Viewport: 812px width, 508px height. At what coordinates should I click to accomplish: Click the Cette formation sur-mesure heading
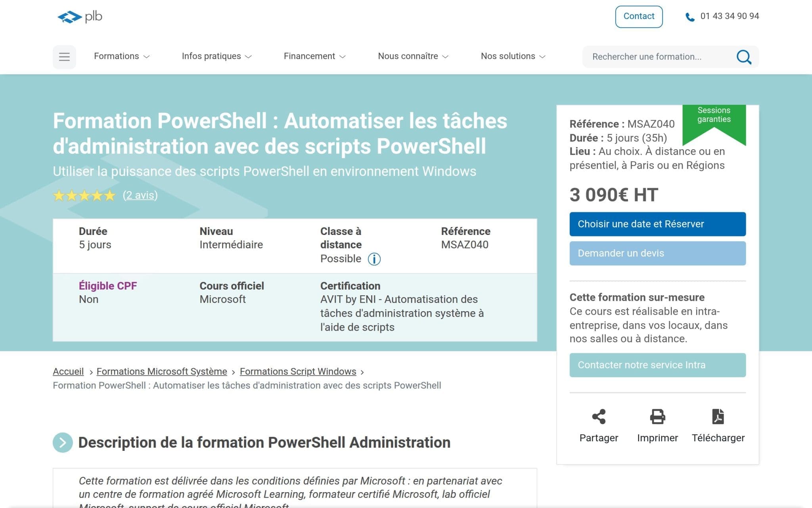click(x=637, y=297)
